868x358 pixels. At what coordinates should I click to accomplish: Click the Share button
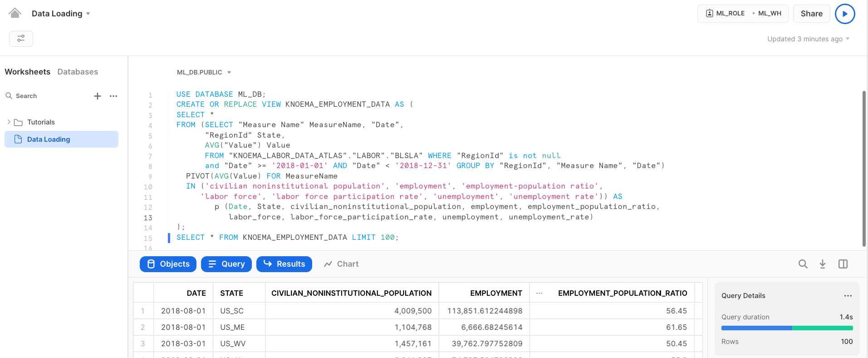(811, 14)
